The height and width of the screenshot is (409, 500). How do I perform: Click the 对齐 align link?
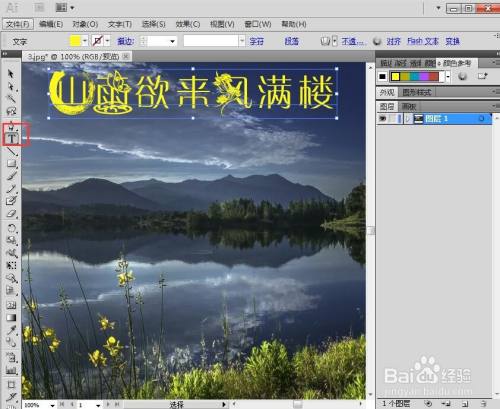click(x=393, y=41)
